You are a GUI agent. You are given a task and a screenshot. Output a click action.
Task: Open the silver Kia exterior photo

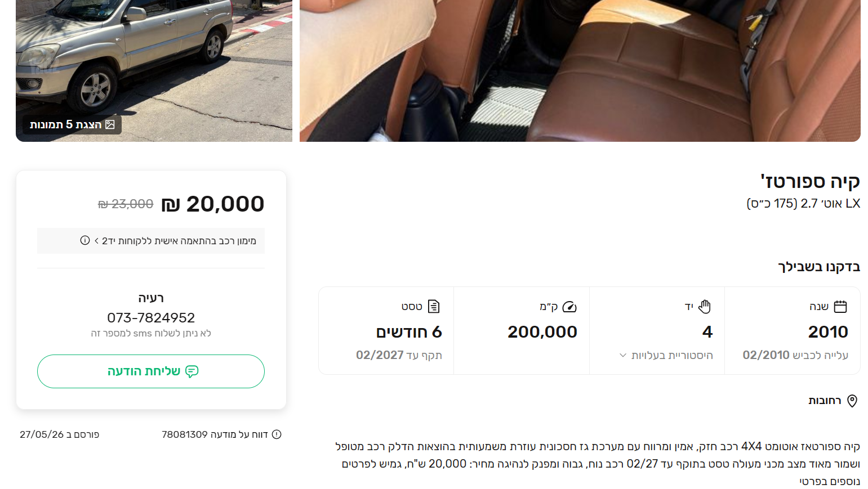[154, 62]
